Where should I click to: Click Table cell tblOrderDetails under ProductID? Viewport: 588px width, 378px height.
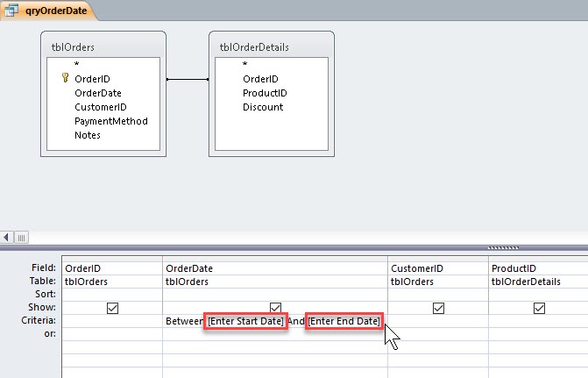point(539,282)
